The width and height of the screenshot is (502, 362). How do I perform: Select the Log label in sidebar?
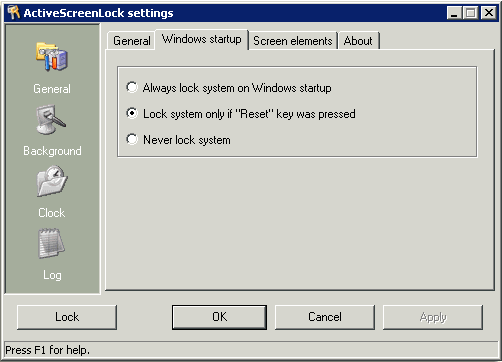coord(52,275)
